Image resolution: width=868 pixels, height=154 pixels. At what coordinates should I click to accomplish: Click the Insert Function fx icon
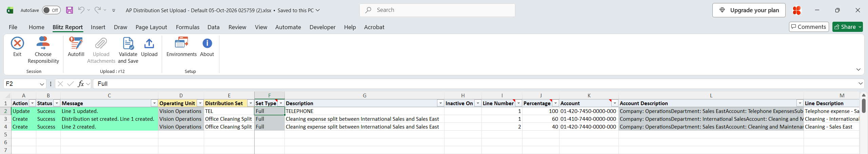(x=81, y=84)
